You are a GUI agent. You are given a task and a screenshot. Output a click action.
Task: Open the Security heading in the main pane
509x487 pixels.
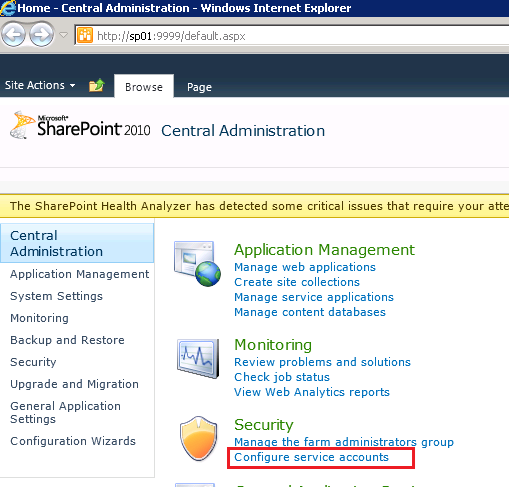coord(263,425)
